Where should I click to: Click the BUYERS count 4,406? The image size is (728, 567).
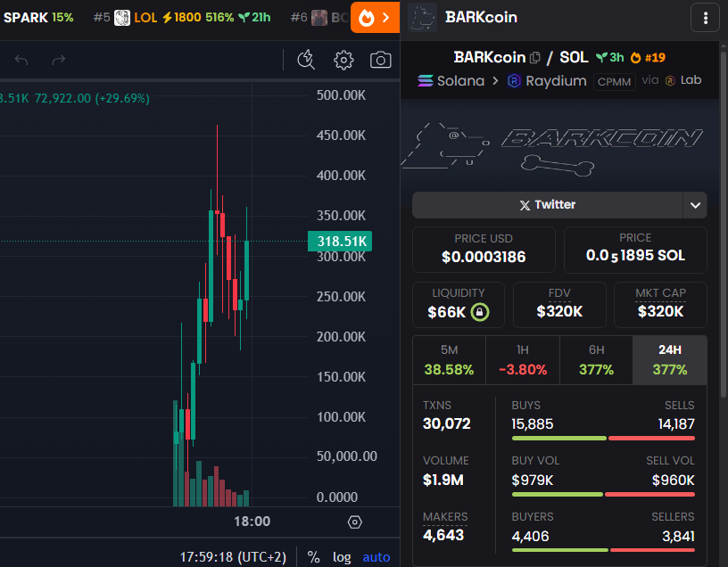(x=530, y=537)
